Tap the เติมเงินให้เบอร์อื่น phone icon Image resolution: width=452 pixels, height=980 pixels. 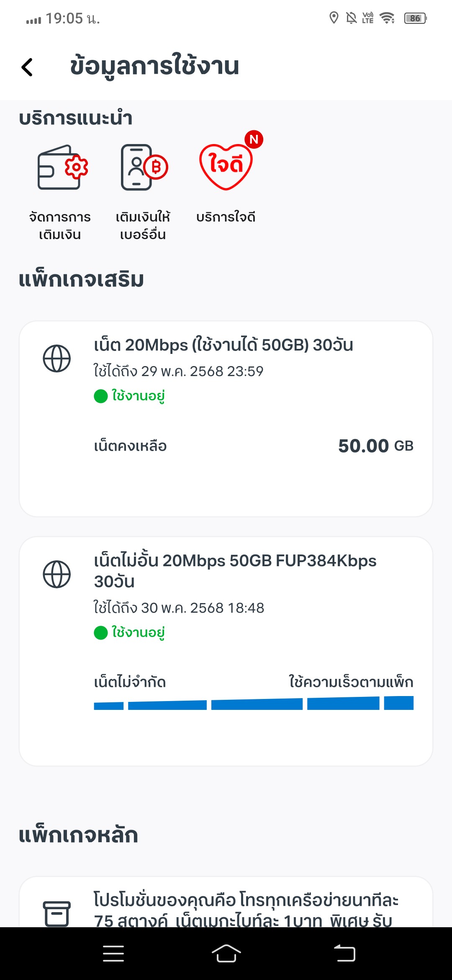click(x=144, y=167)
